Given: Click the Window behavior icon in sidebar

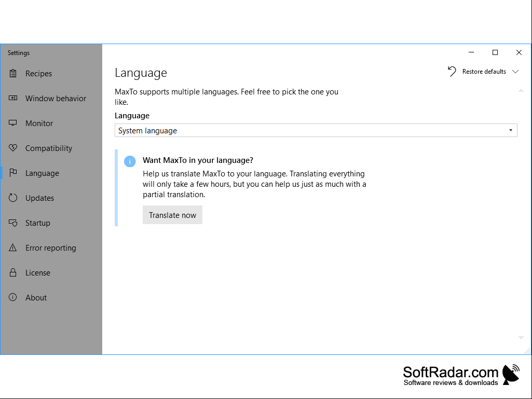Looking at the screenshot, I should [13, 98].
